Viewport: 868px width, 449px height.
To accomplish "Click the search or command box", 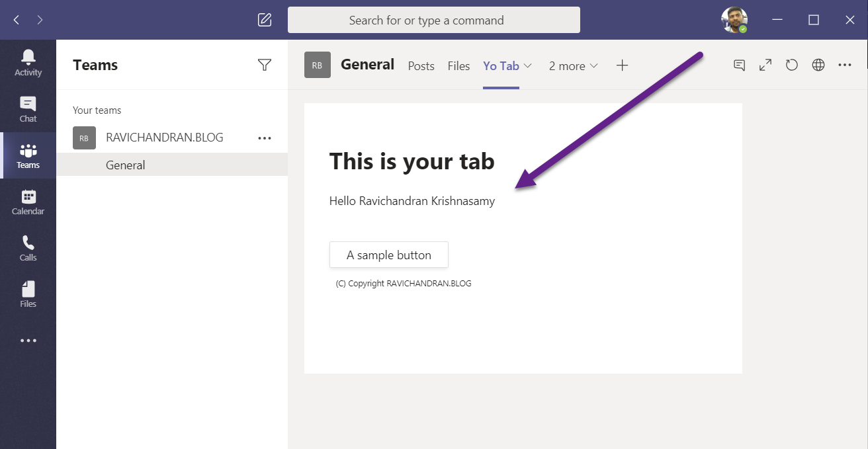I will [x=433, y=20].
